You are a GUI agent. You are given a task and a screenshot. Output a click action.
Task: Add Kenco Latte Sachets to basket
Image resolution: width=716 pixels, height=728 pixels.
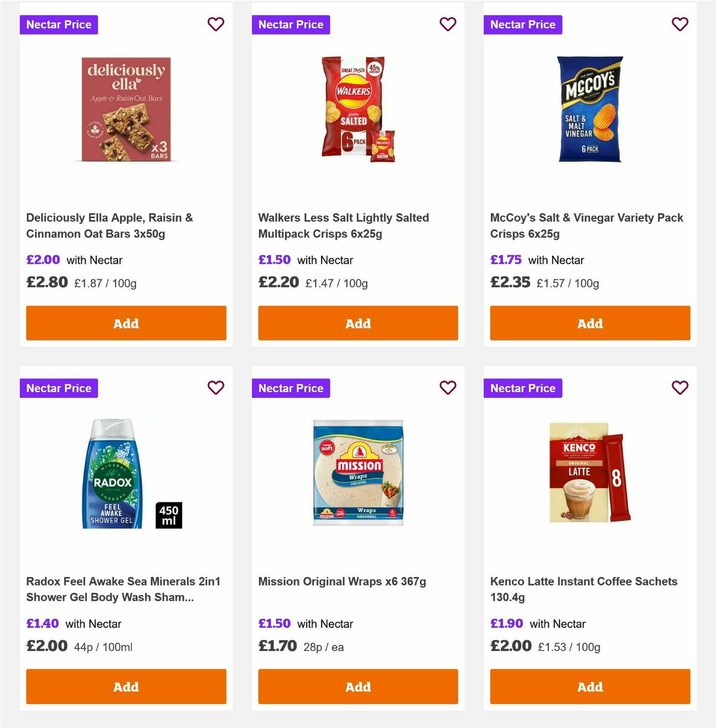(x=590, y=686)
